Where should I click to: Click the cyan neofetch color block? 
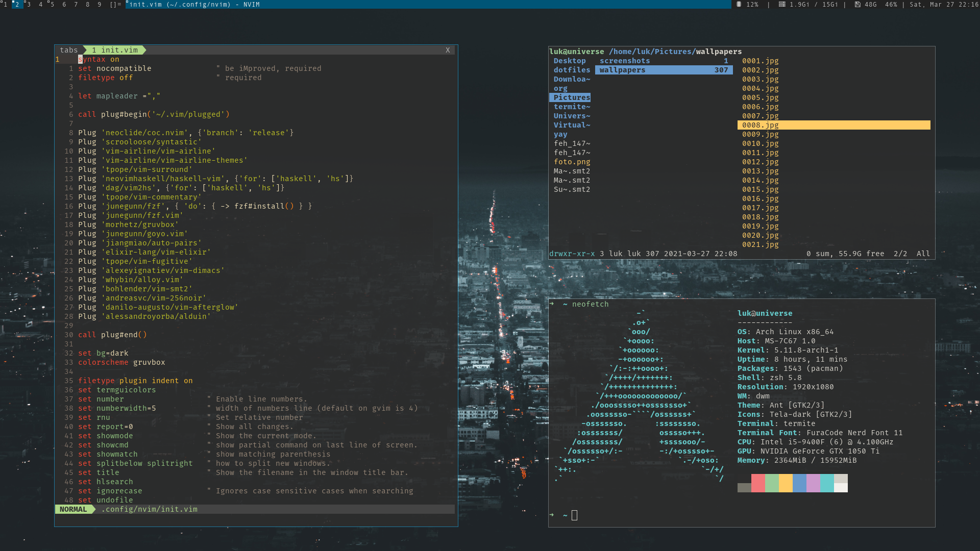(x=827, y=483)
